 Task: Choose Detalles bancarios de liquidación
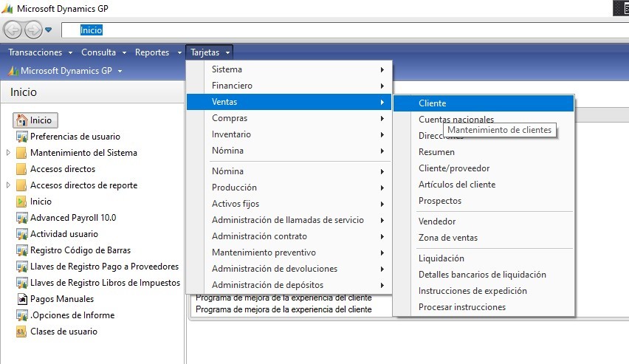pos(484,275)
